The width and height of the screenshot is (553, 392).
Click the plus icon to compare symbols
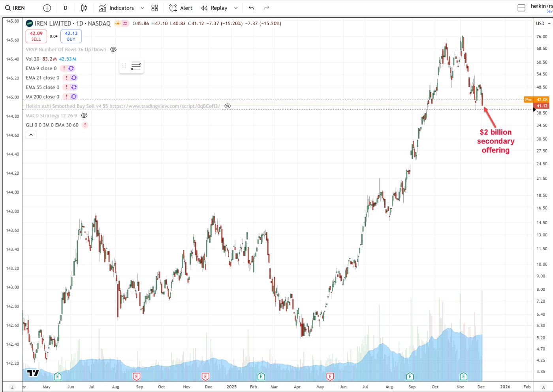point(47,8)
